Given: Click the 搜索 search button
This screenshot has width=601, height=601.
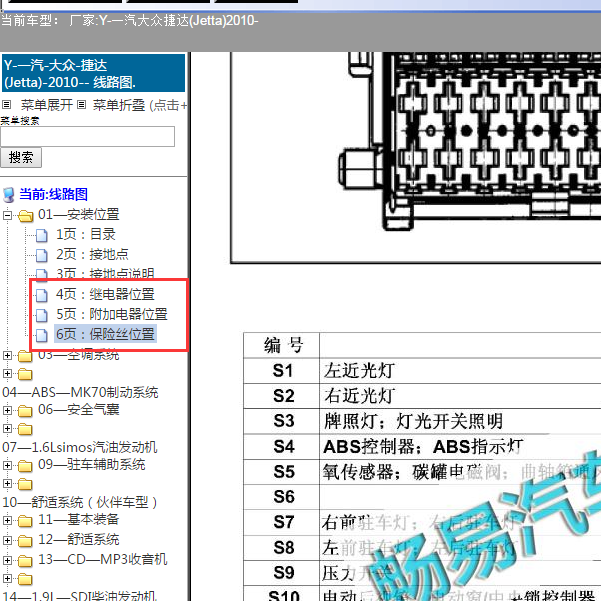Looking at the screenshot, I should 21,158.
